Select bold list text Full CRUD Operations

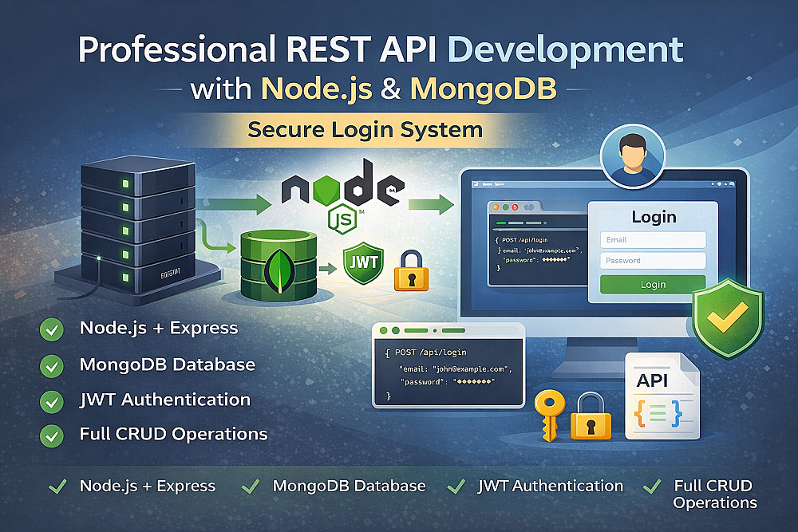pyautogui.click(x=173, y=435)
